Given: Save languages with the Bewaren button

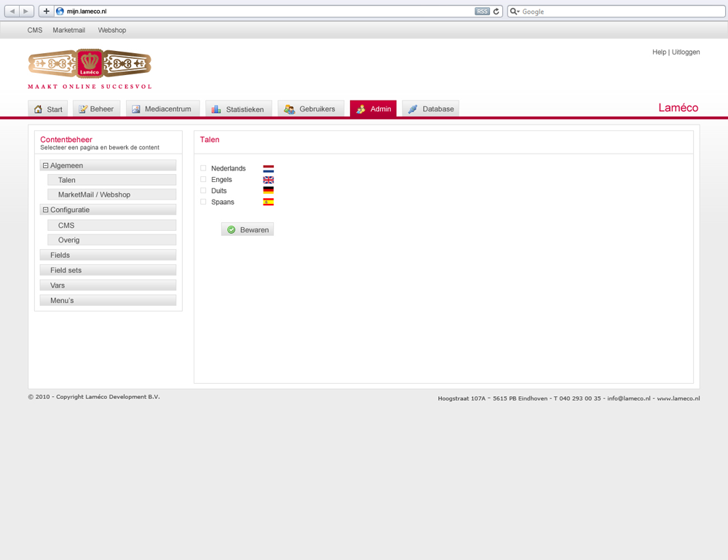Looking at the screenshot, I should point(248,229).
